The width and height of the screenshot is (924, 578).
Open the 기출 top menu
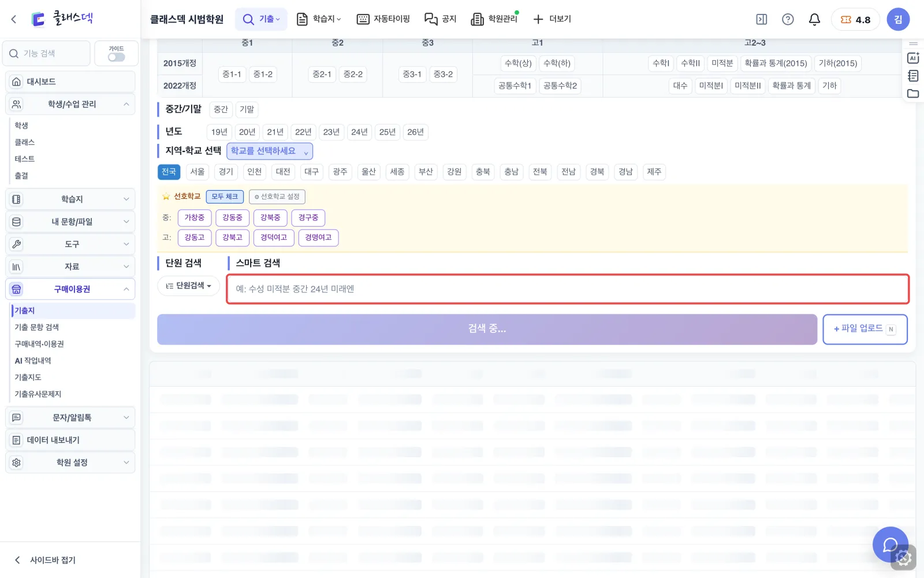pos(261,19)
